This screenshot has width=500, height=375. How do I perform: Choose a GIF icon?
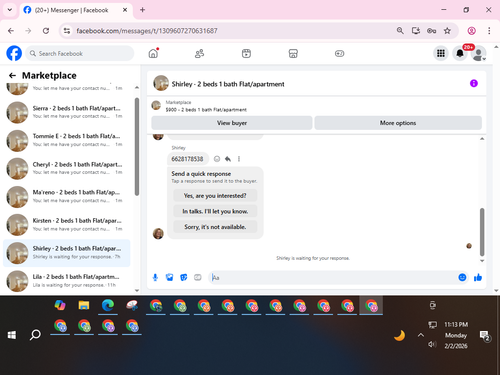click(198, 277)
